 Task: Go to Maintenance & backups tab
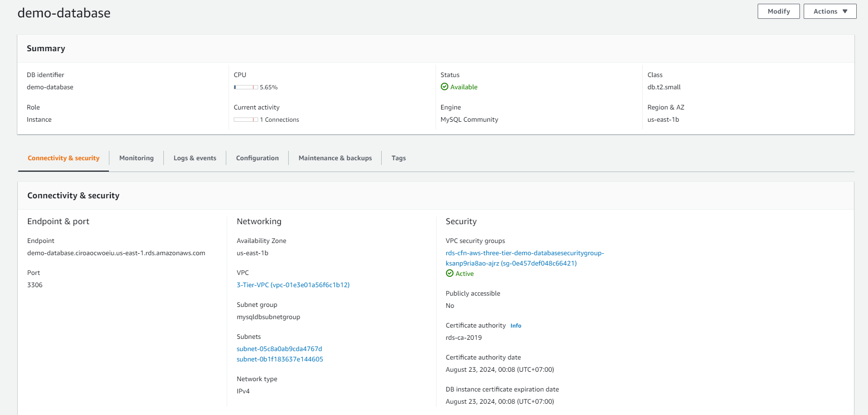[x=335, y=158]
